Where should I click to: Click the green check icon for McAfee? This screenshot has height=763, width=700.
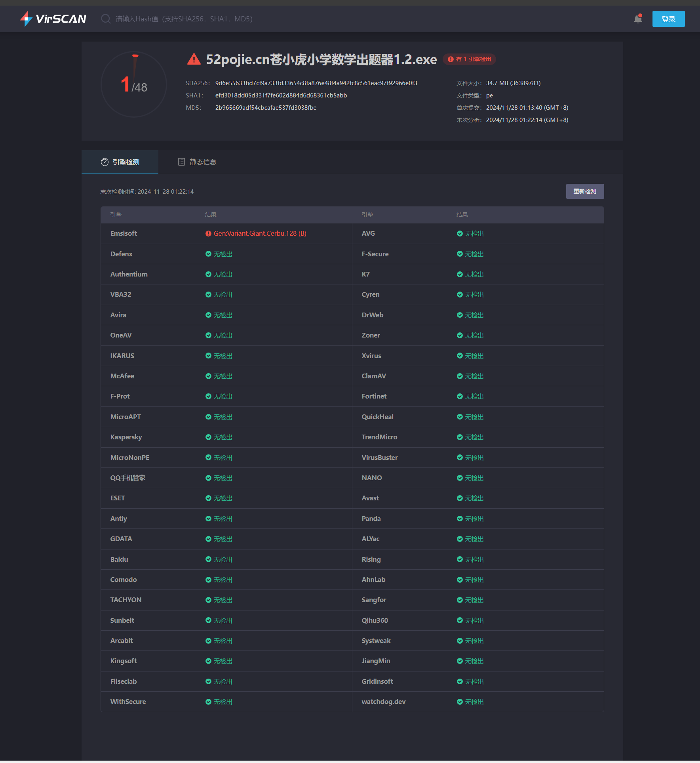point(208,376)
